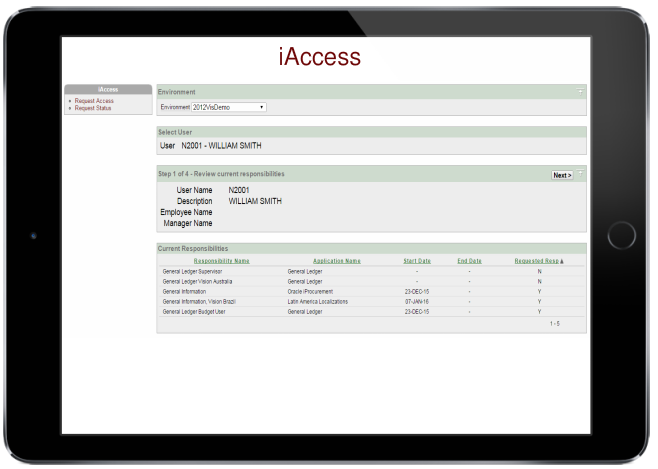The image size is (658, 469).
Task: Select the General Information, Vision Brazil row
Action: (206, 301)
